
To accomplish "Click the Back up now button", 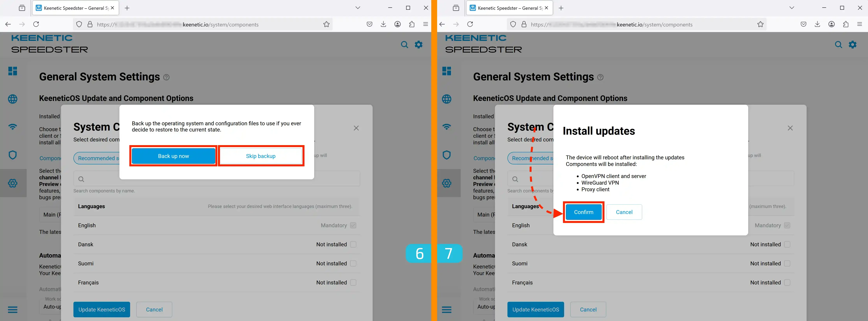I will tap(173, 156).
